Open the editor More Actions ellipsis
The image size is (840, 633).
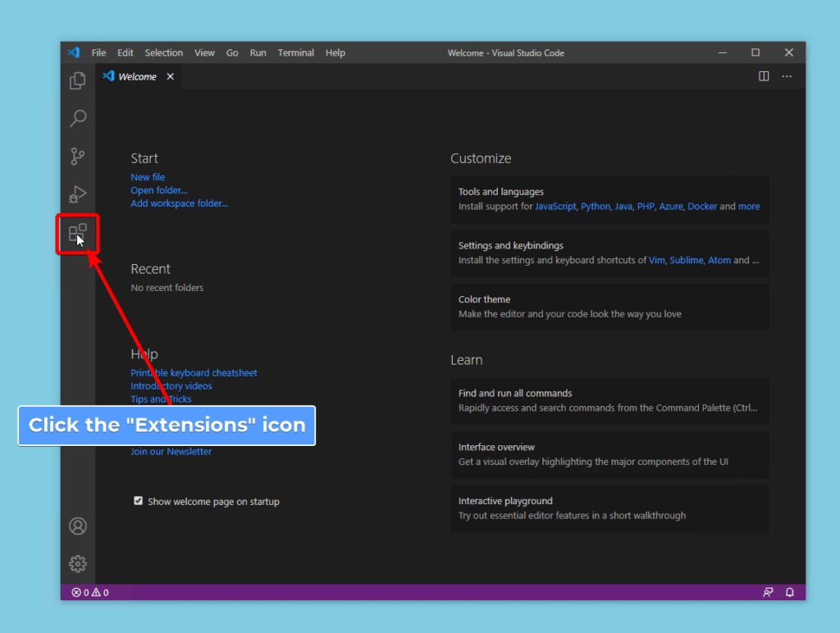pos(787,76)
